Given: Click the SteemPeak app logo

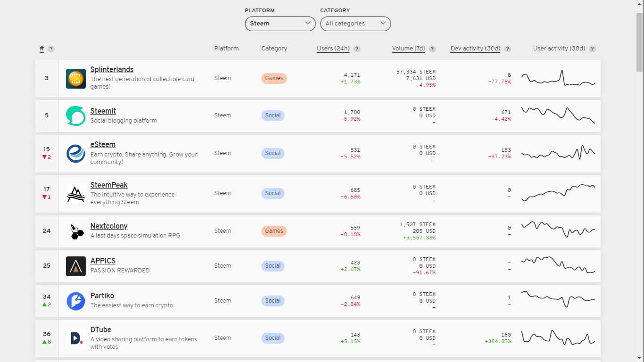Looking at the screenshot, I should click(75, 194).
